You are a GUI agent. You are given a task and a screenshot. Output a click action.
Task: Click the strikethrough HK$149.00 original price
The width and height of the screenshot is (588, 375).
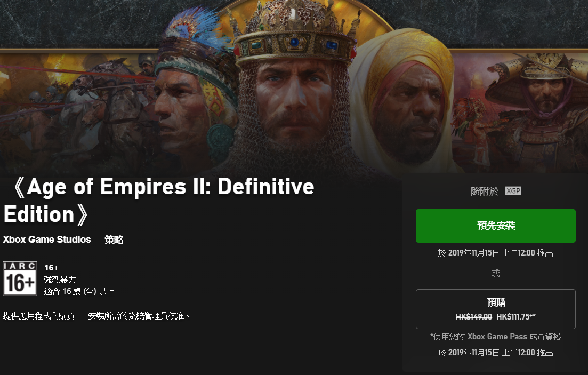pyautogui.click(x=473, y=317)
